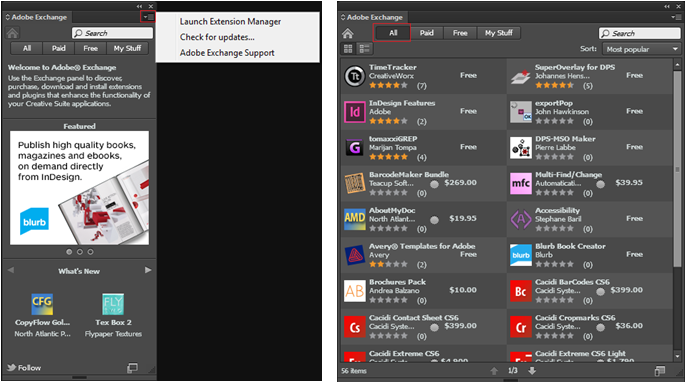Click the Paid filter button in the left panel

click(59, 49)
